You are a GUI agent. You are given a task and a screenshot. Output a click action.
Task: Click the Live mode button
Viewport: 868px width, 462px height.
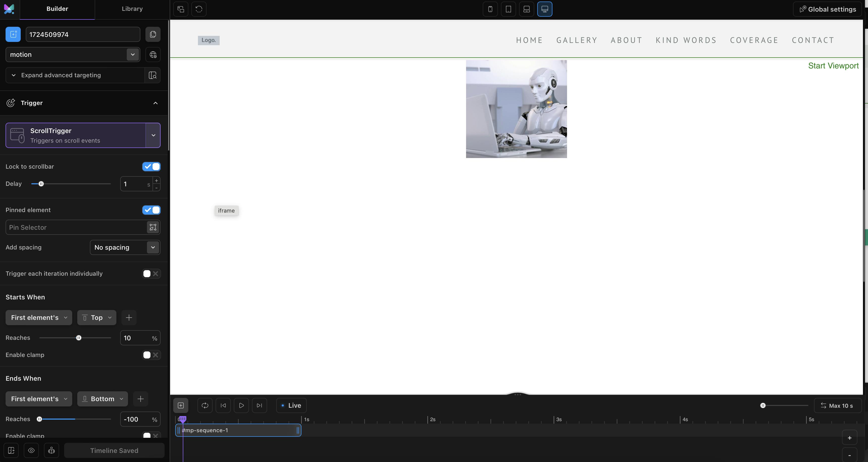(x=291, y=405)
